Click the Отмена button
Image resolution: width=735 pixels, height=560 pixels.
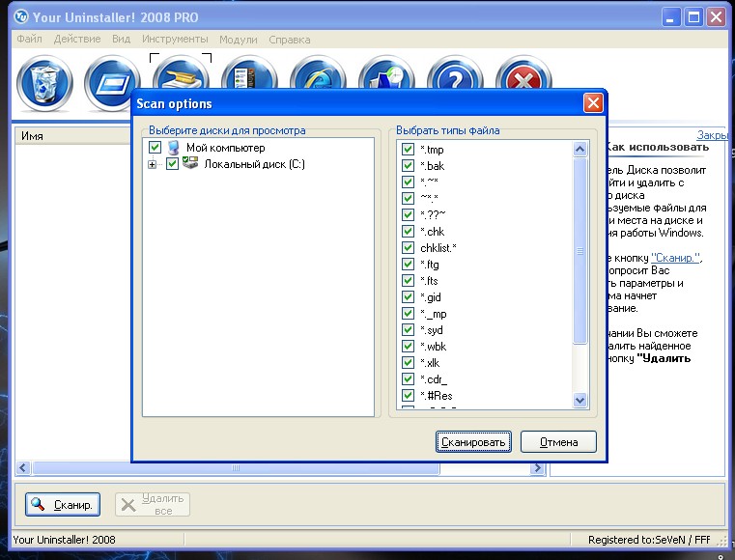(x=559, y=442)
